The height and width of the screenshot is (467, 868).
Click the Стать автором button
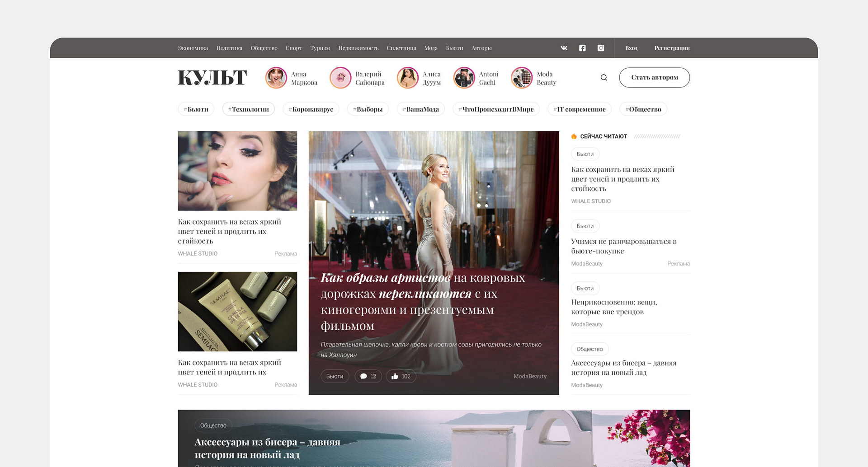(x=654, y=78)
